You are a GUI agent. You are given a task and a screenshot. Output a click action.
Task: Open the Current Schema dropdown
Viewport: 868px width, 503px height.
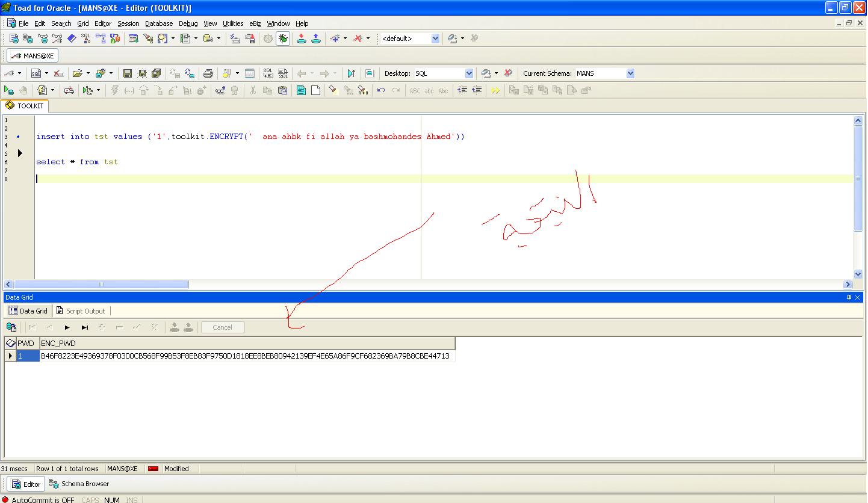[630, 73]
